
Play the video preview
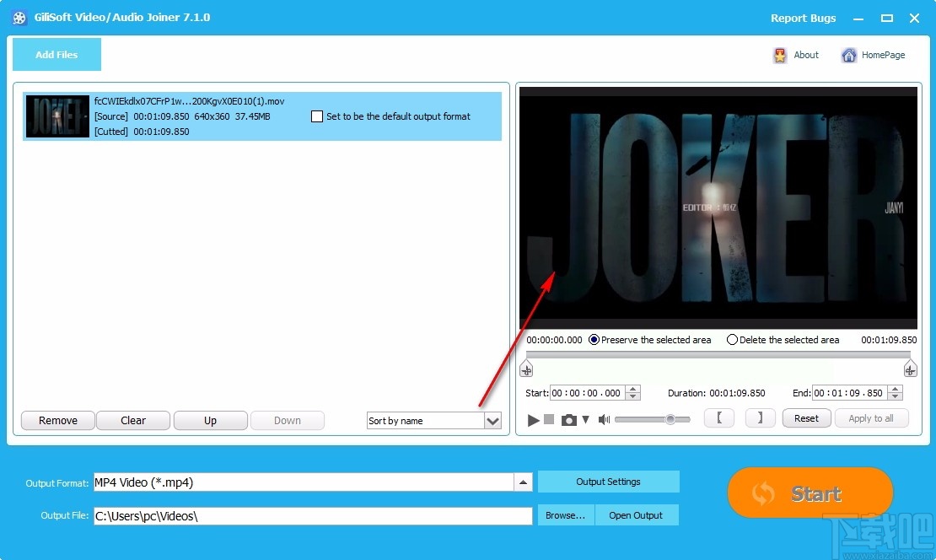(x=533, y=418)
